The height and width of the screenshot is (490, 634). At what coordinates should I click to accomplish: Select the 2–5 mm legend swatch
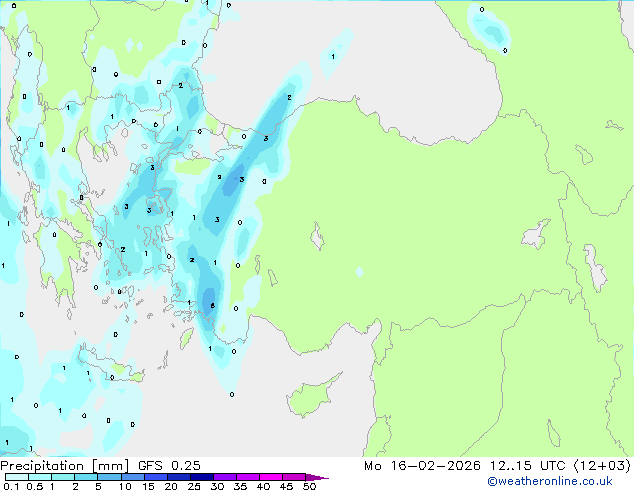click(x=86, y=477)
